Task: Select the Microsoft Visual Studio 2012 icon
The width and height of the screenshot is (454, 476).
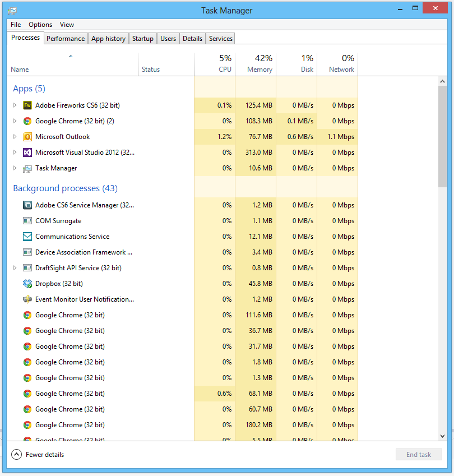Action: (x=27, y=152)
